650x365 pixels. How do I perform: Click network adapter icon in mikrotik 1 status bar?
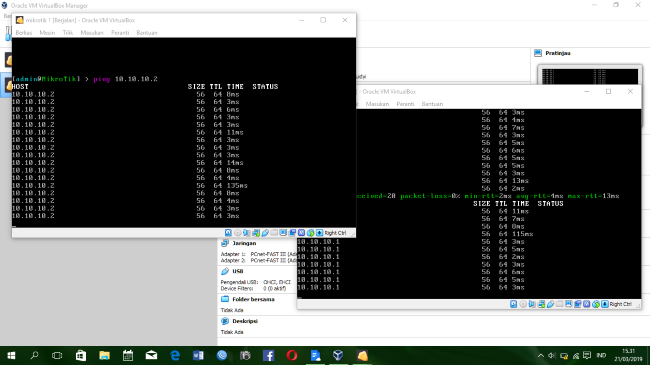click(x=256, y=233)
